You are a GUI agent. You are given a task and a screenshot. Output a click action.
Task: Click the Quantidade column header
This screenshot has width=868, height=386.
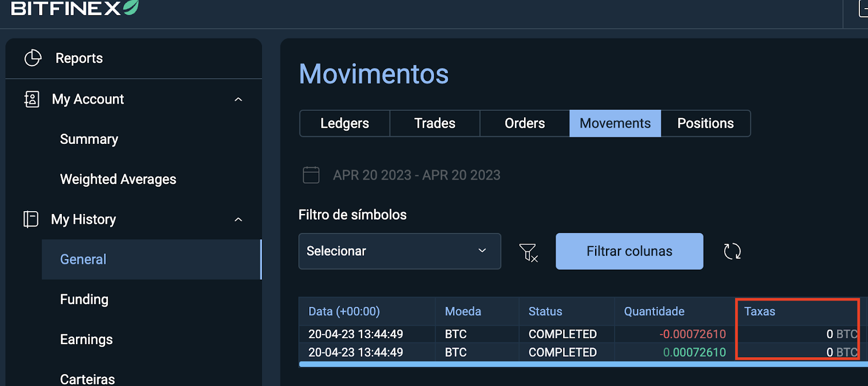point(654,312)
